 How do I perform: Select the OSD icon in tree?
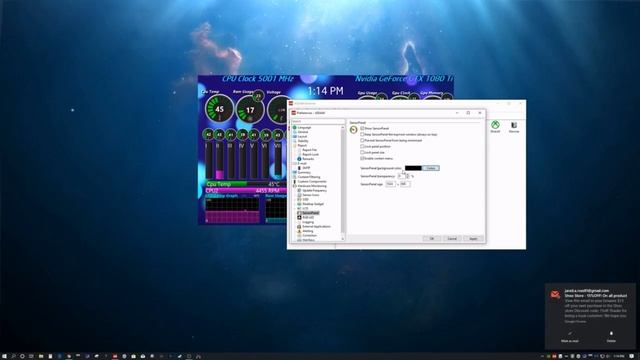(299, 199)
